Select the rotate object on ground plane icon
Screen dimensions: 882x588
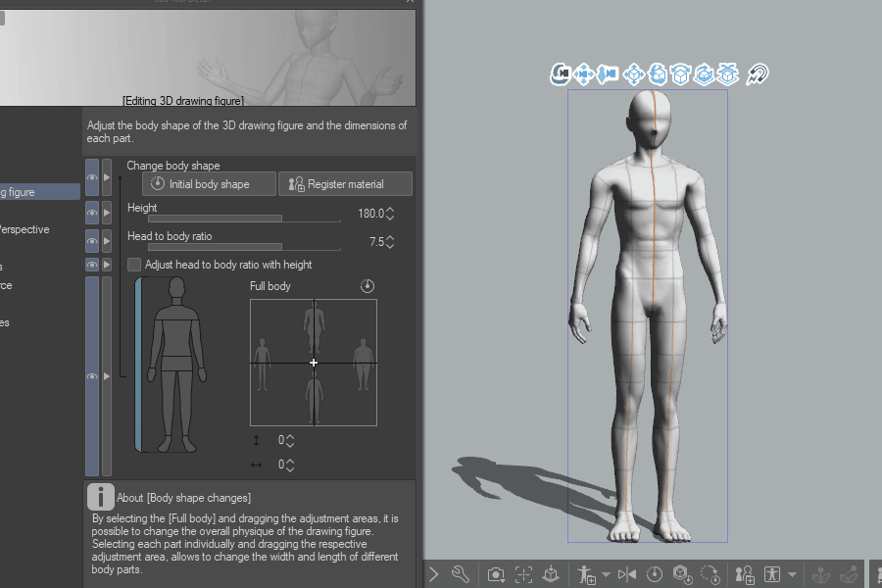click(705, 74)
